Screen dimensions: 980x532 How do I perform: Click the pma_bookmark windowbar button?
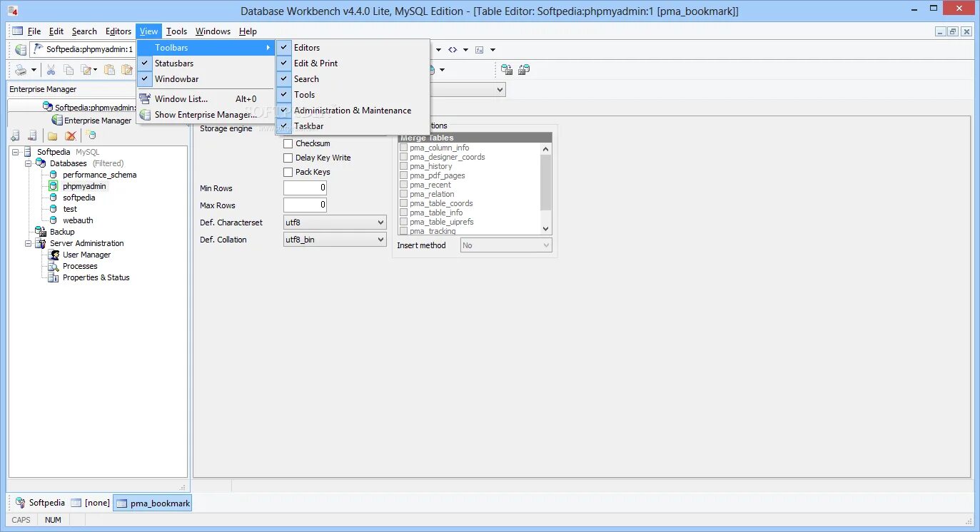153,503
